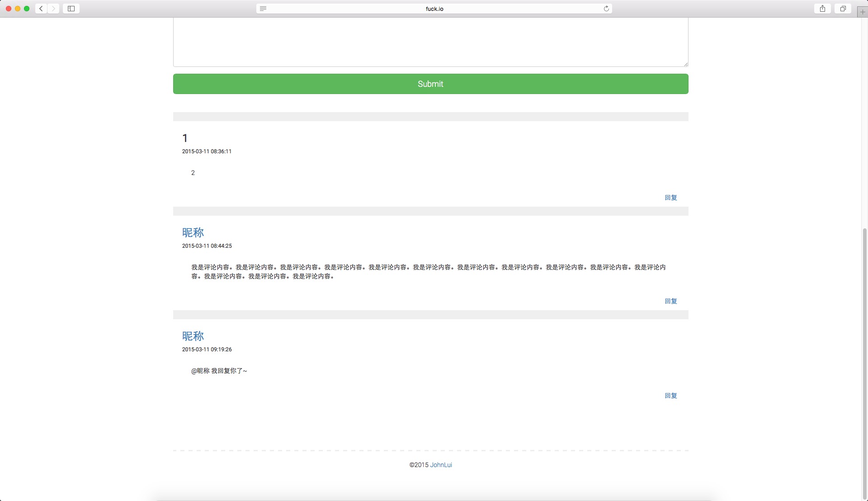
Task: Open the 昵称 profile on the third comment
Action: (x=193, y=336)
